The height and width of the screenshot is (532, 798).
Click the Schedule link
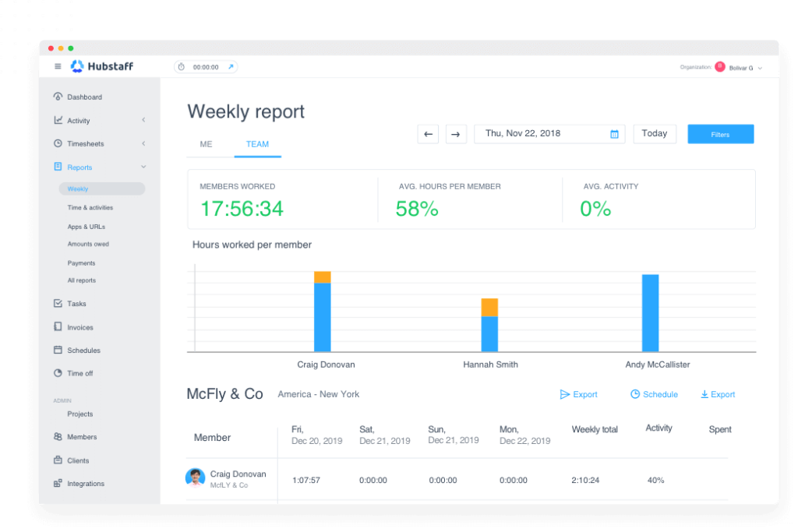(654, 394)
